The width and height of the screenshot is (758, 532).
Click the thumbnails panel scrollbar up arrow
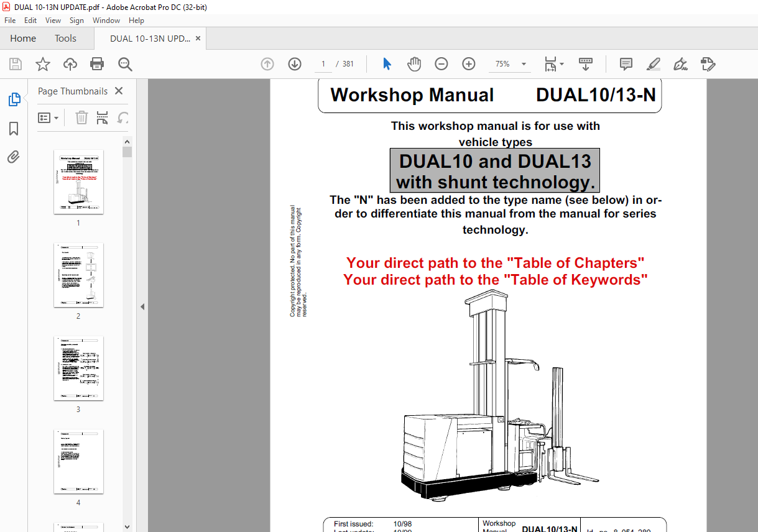coord(127,142)
